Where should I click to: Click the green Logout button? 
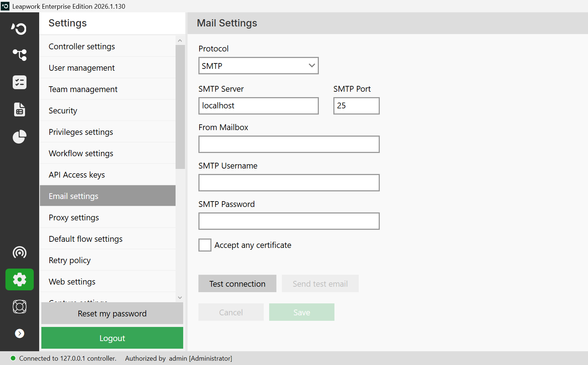coord(112,338)
